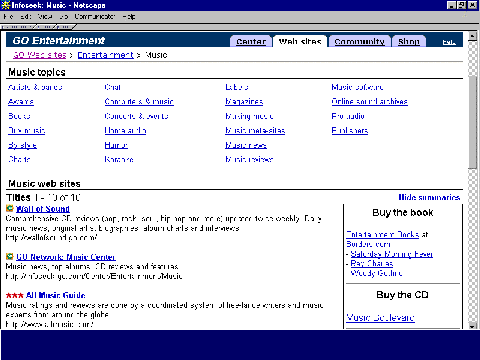Open the Online sound archives link
480x360 pixels.
[369, 102]
